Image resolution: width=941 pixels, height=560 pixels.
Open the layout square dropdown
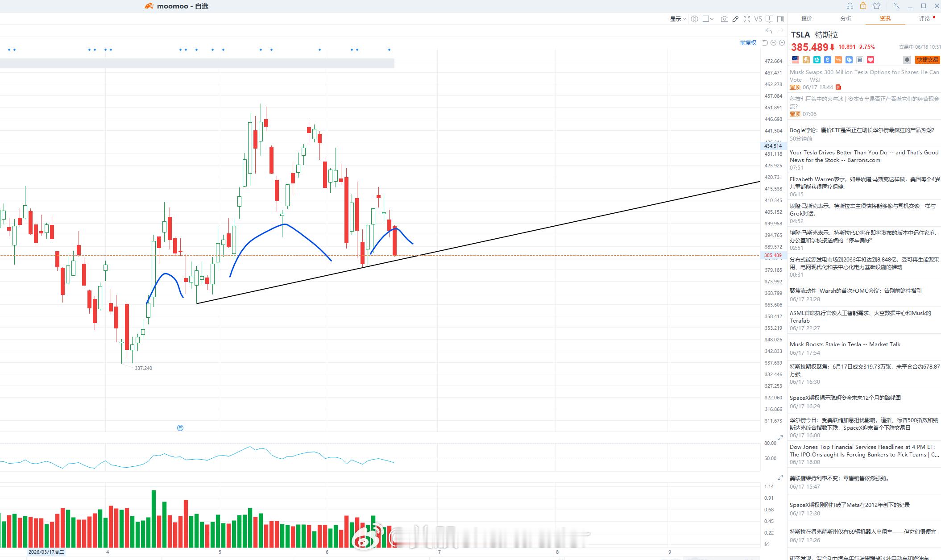708,19
